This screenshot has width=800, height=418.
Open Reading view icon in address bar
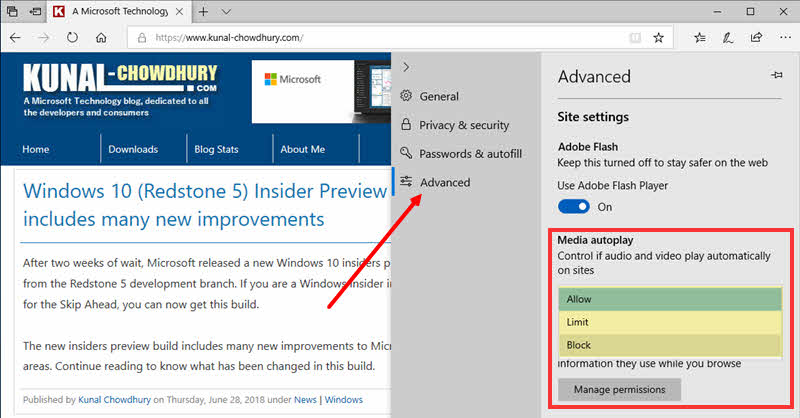[x=635, y=38]
